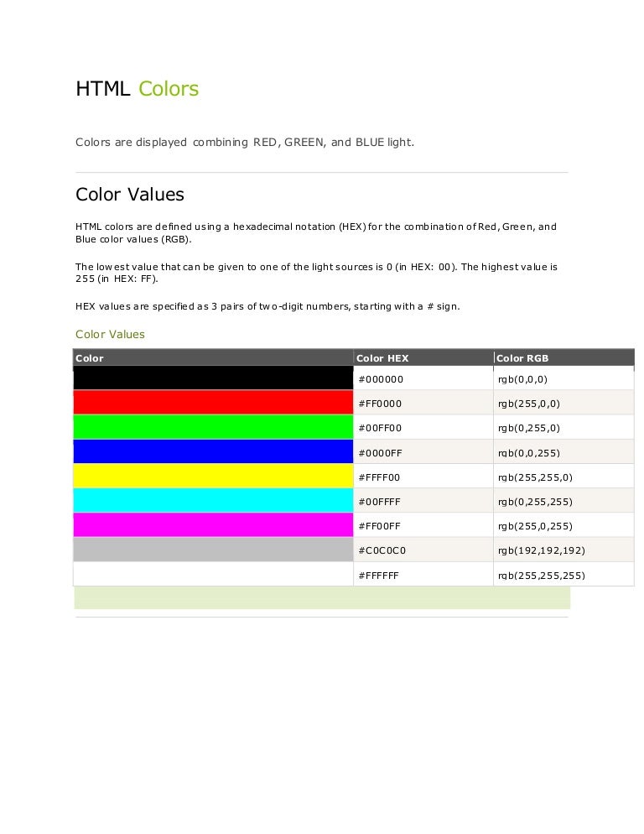Click the #C0C0C0 hex value
The width and height of the screenshot is (644, 834).
382,550
